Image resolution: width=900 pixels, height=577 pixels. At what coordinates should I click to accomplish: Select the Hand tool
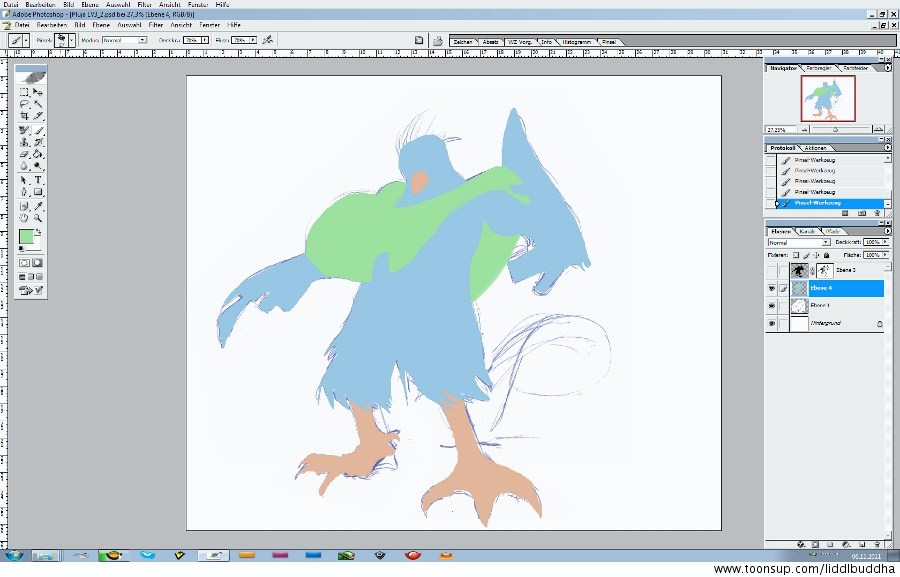click(x=24, y=218)
